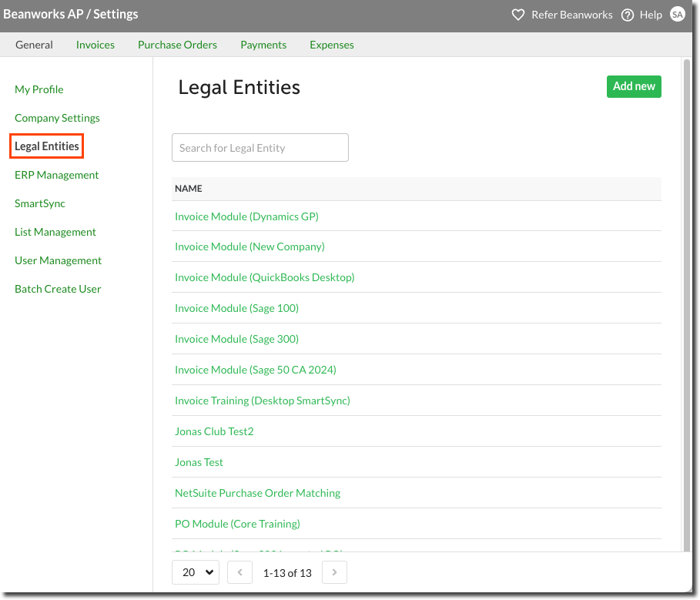Open User Management in the sidebar

click(58, 260)
